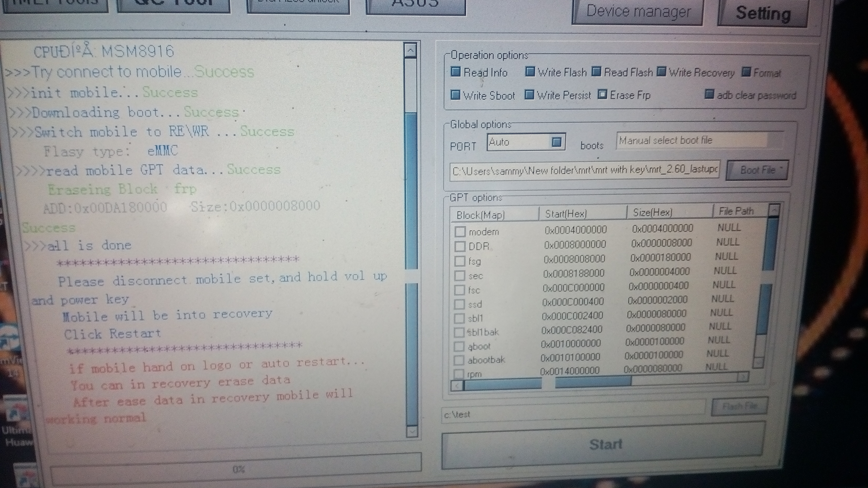Open the PORT Auto dropdown
The height and width of the screenshot is (488, 868).
tap(556, 142)
